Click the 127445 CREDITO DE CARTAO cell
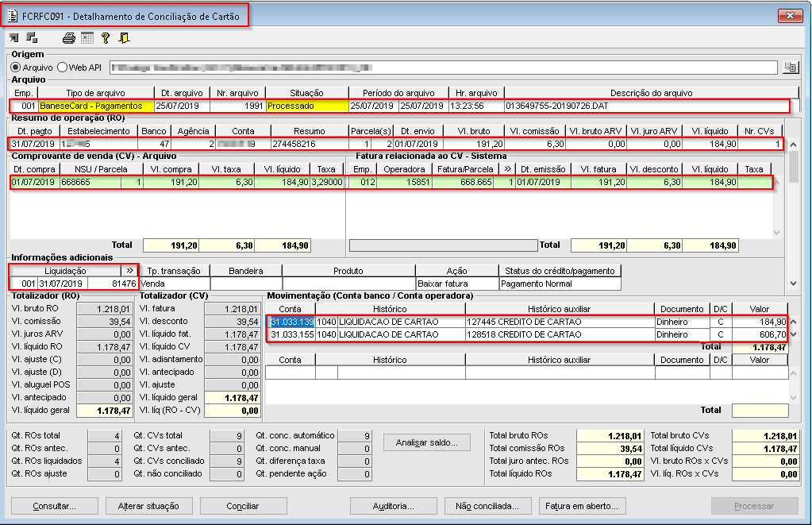Image resolution: width=812 pixels, height=525 pixels. click(x=560, y=322)
